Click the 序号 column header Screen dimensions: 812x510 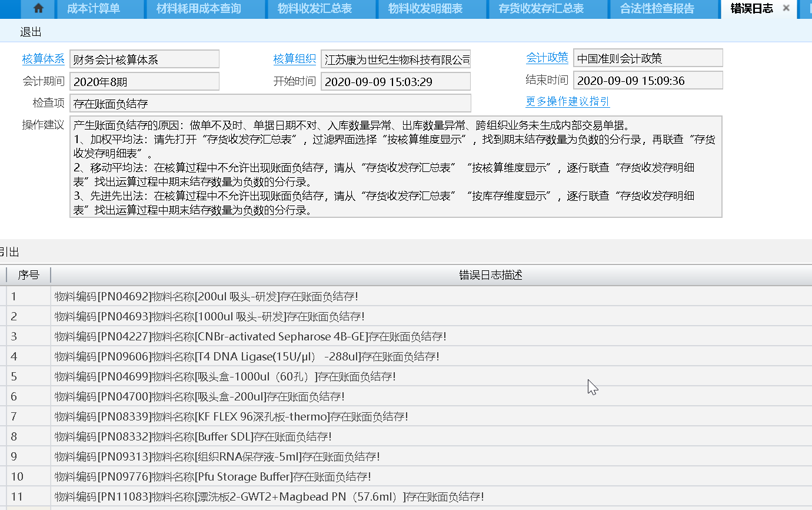pos(28,275)
